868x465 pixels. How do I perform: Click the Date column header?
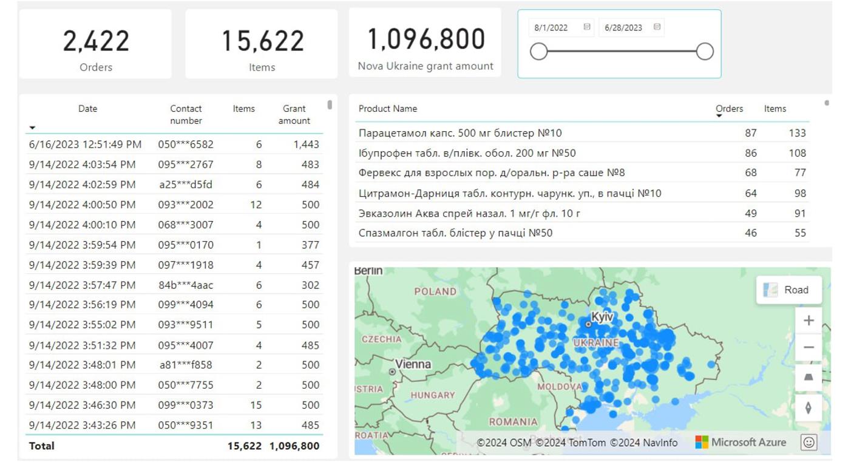click(x=87, y=109)
